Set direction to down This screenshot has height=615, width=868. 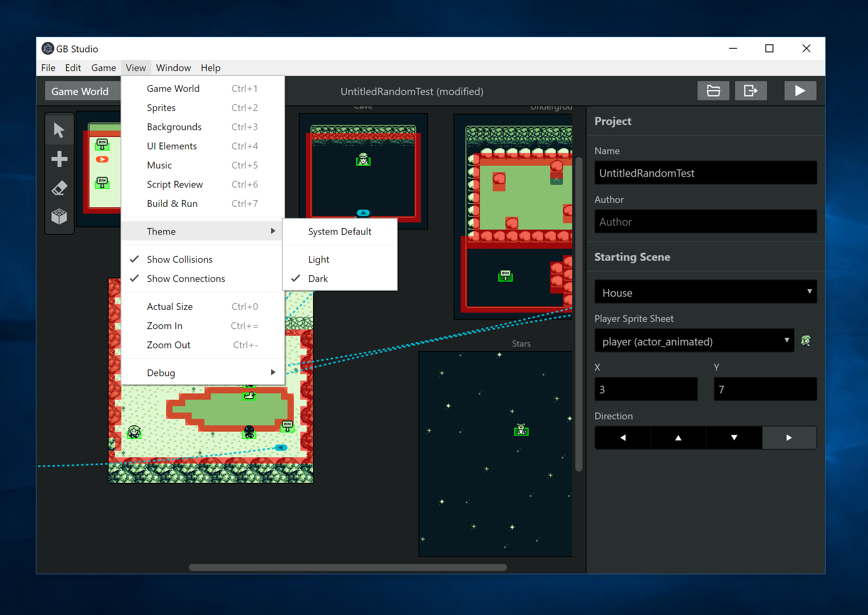pyautogui.click(x=734, y=438)
